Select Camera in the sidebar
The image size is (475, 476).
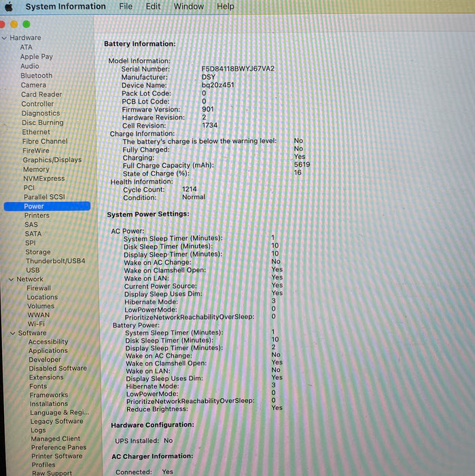point(33,85)
